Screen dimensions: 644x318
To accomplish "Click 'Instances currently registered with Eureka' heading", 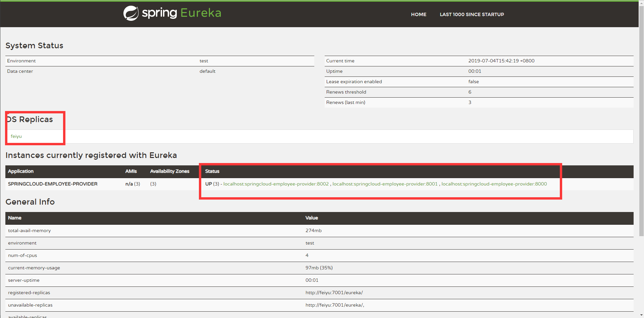I will (x=91, y=155).
